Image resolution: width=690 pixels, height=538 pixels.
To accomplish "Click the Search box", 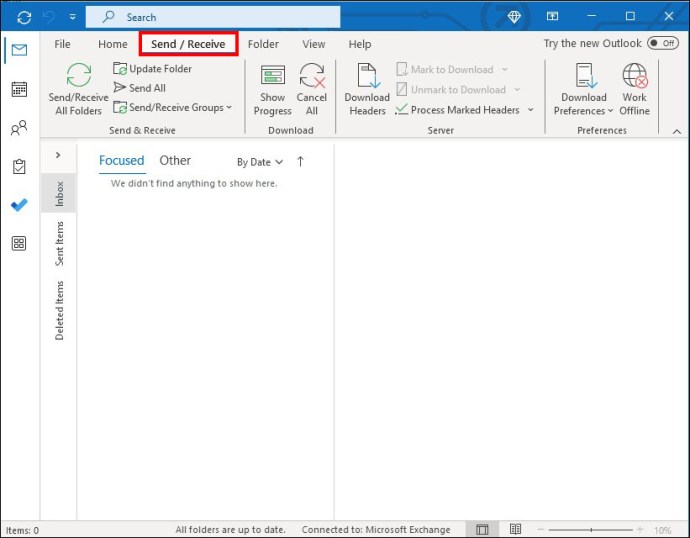I will point(213,17).
